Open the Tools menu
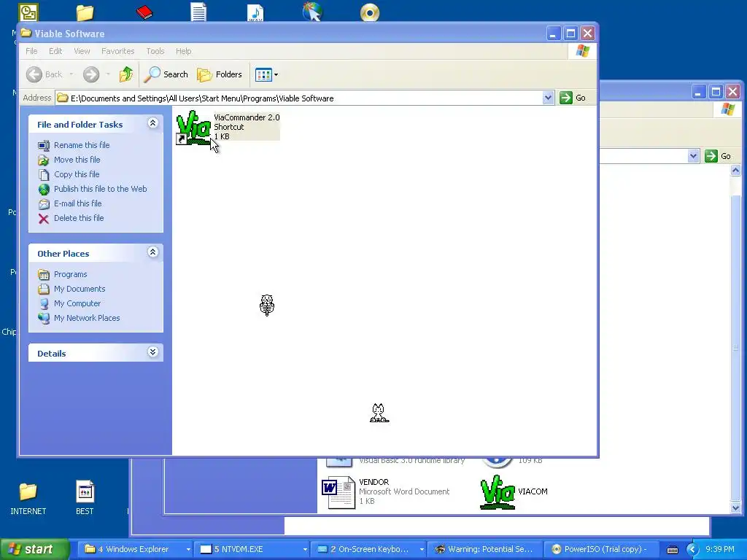Screen dimensions: 747x560 [x=155, y=51]
